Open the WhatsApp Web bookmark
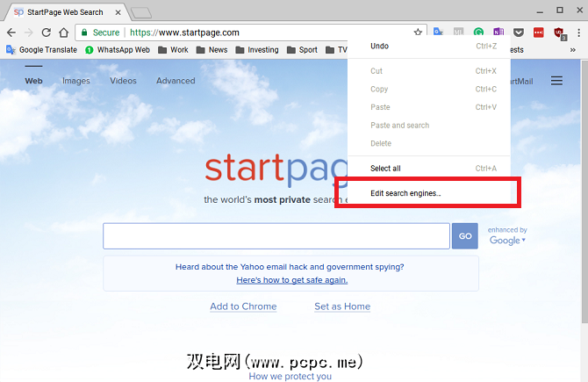The height and width of the screenshot is (382, 588). coord(118,50)
